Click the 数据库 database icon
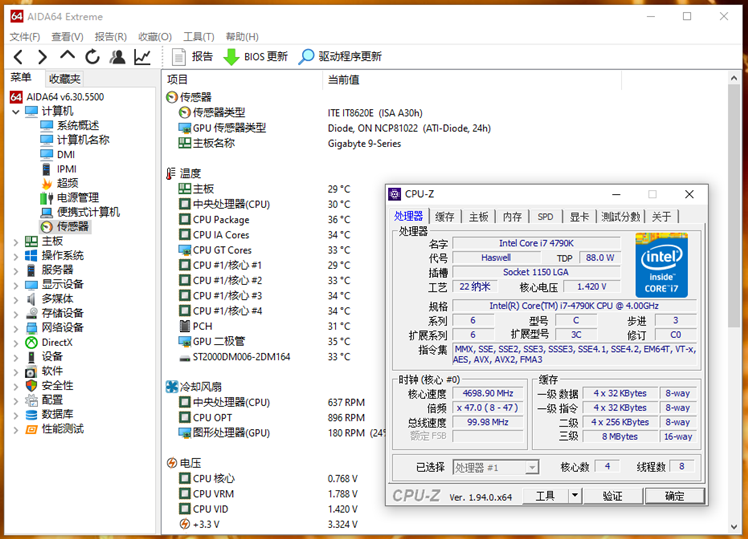This screenshot has width=748, height=539. [31, 415]
